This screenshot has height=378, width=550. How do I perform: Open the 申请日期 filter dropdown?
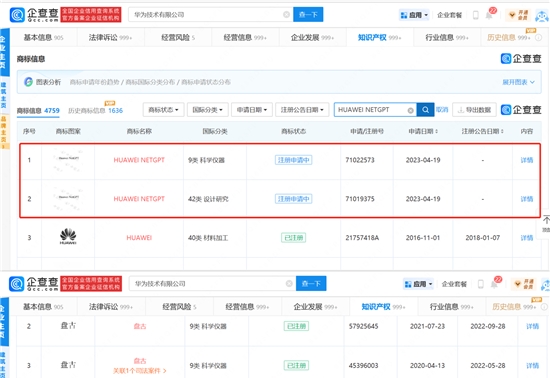[x=252, y=110]
